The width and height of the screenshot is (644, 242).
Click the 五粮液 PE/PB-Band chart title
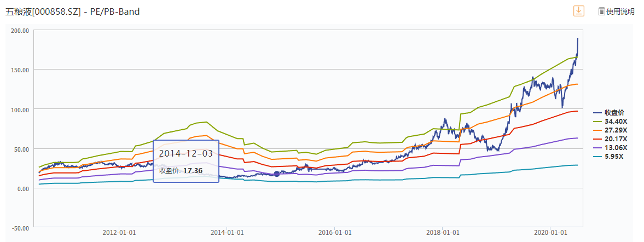coord(72,11)
